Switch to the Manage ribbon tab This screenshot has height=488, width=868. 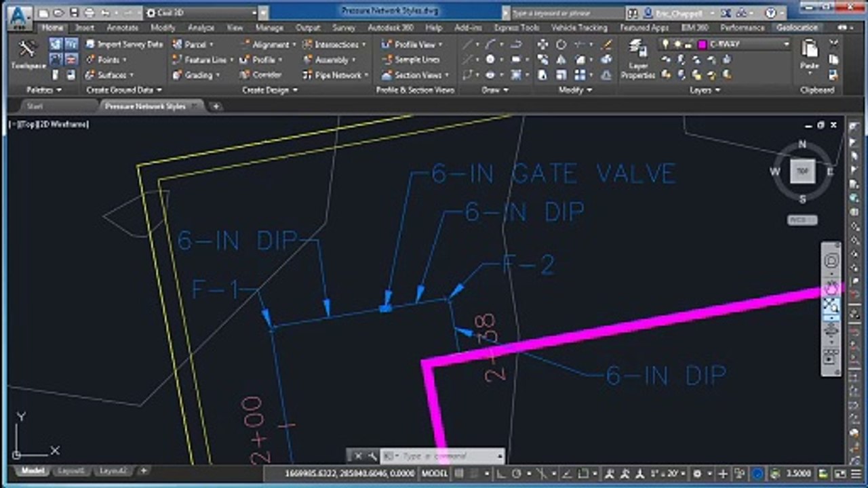click(269, 28)
